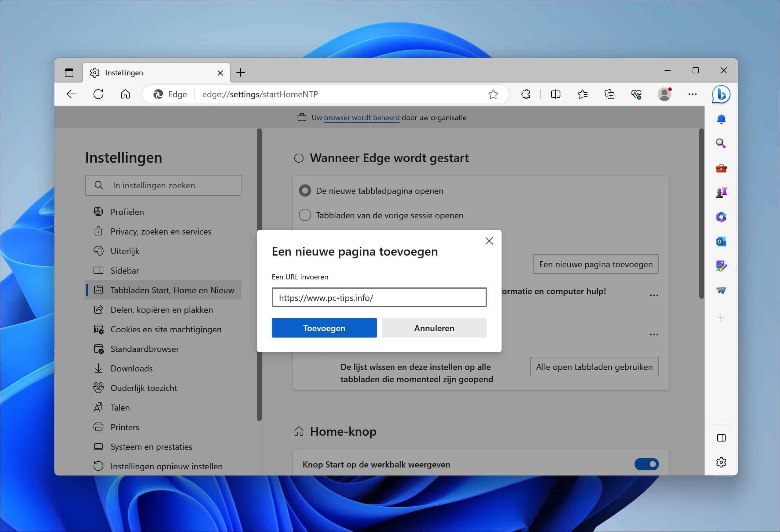Image resolution: width=780 pixels, height=532 pixels.
Task: Open the browser '...' more options menu
Action: coord(692,94)
